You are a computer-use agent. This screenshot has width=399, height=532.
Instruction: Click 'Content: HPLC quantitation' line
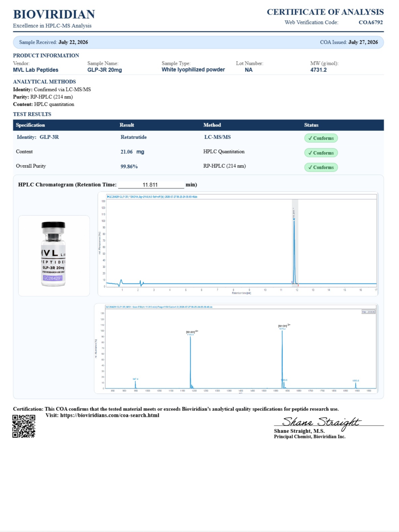coord(44,104)
